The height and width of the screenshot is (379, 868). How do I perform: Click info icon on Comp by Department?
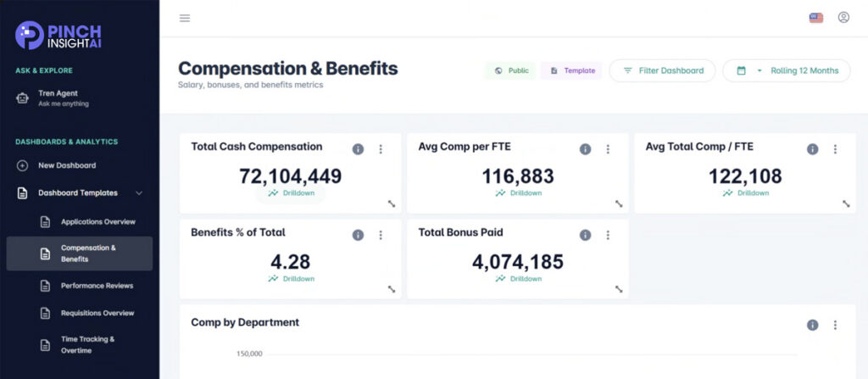click(x=812, y=325)
